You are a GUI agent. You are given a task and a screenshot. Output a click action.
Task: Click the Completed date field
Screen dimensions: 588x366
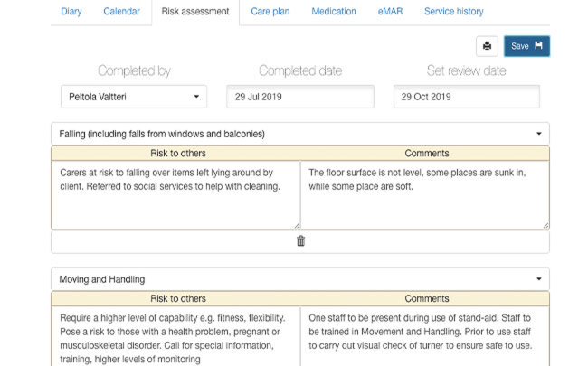click(300, 97)
